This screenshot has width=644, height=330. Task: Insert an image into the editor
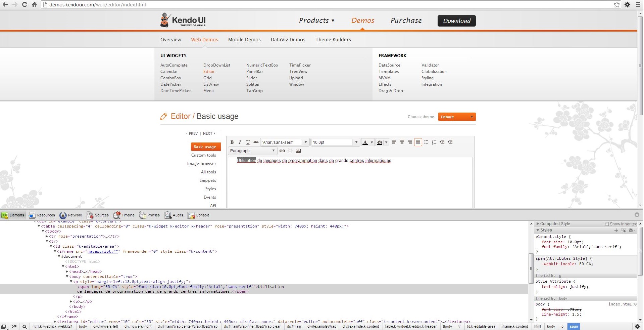[x=298, y=151]
